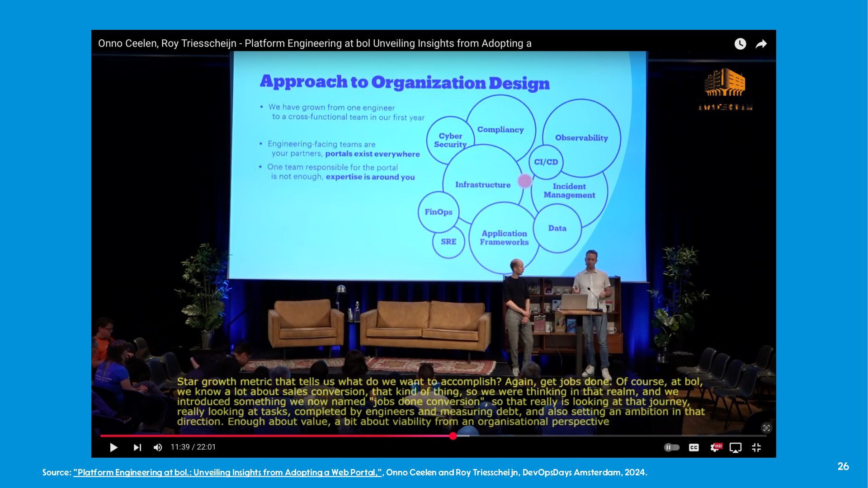Click the scan text icon above the progress bar
Screen dimensions: 868x488
766,428
